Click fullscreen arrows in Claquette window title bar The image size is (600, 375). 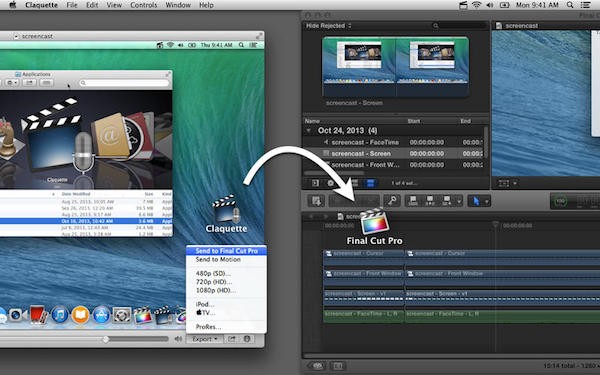259,36
